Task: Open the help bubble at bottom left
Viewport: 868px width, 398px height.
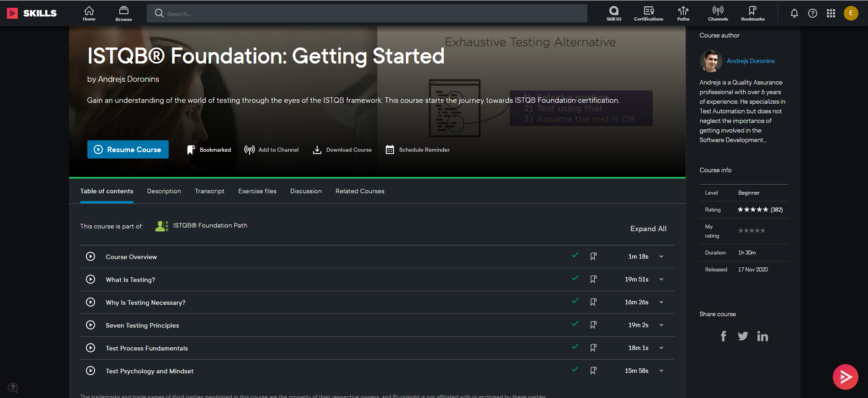Action: tap(13, 388)
